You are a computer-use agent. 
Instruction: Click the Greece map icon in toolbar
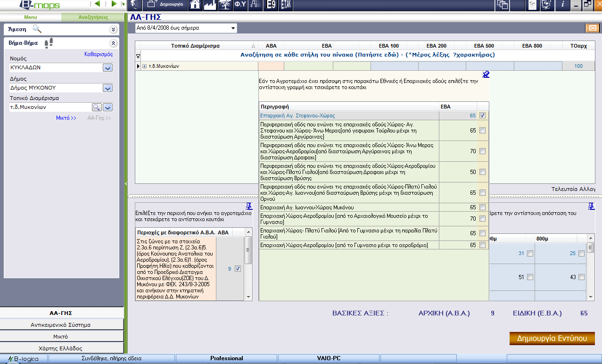click(x=134, y=5)
